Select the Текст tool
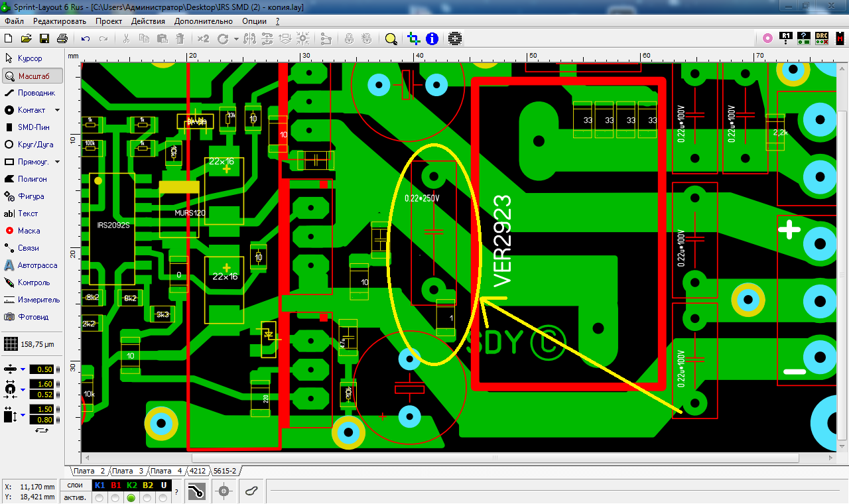 coord(32,214)
